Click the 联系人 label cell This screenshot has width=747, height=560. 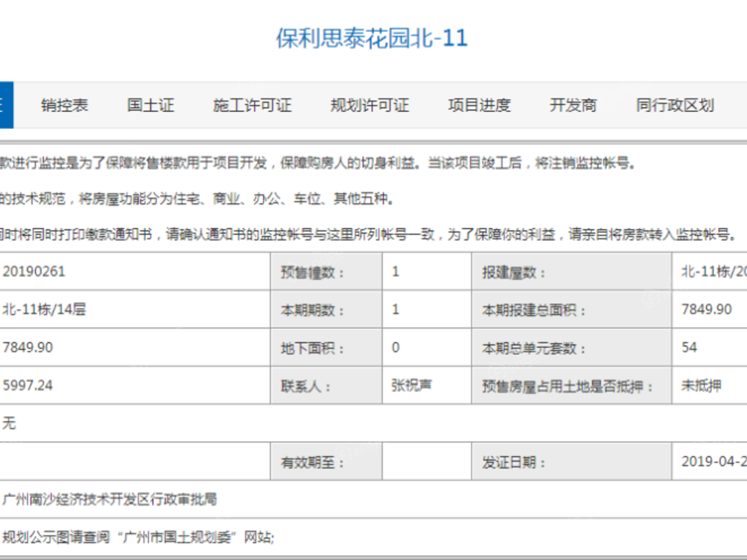pos(326,386)
